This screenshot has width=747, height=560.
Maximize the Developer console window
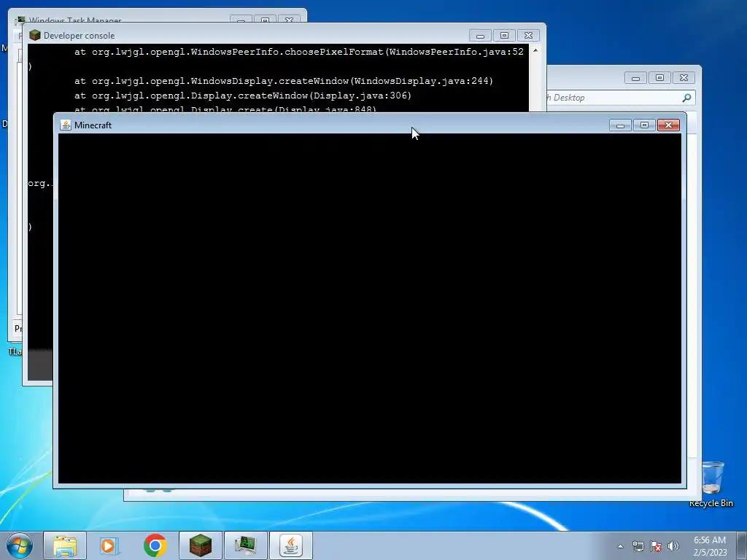pos(505,35)
